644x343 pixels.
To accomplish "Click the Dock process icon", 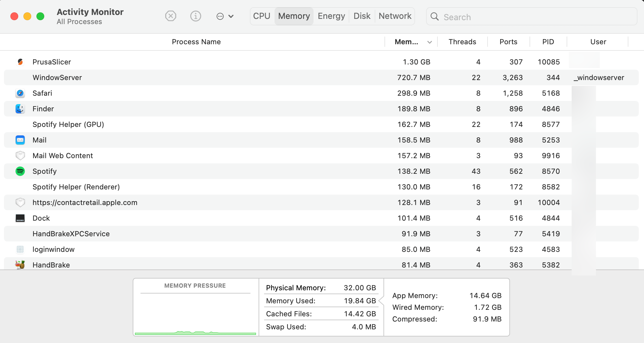I will point(20,218).
